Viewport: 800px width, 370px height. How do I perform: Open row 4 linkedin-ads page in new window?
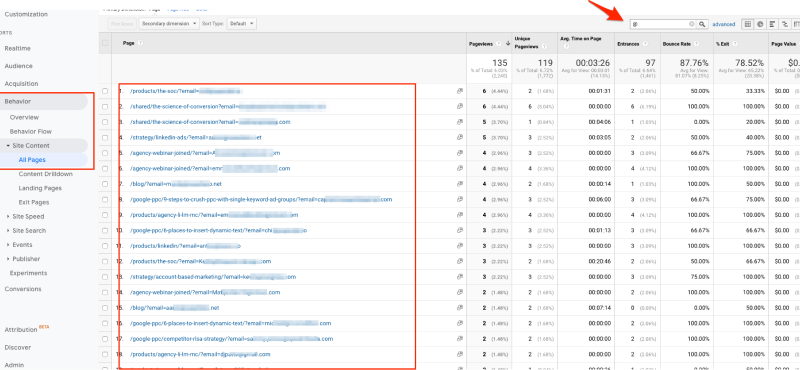[460, 137]
